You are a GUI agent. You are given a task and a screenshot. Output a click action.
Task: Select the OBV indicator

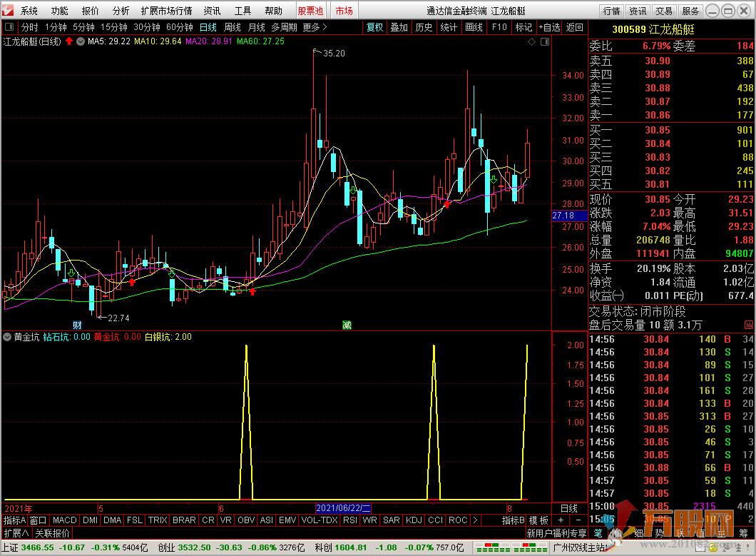click(246, 520)
